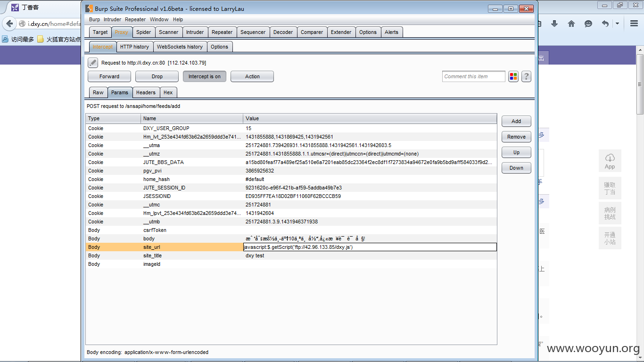Click the App download cloud icon

tap(610, 161)
